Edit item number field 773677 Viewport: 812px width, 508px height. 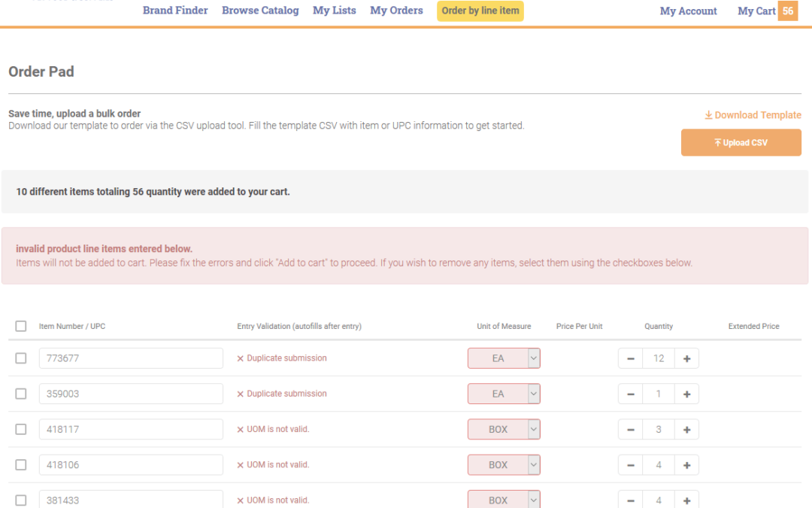click(x=131, y=358)
